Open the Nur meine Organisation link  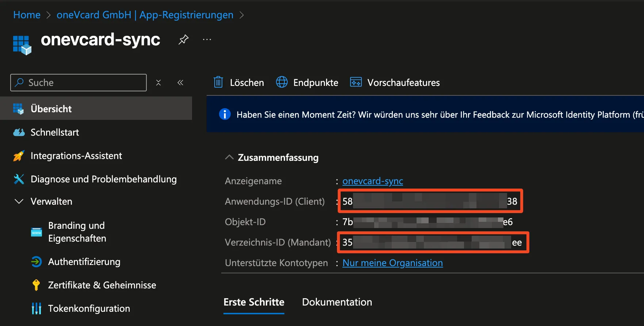392,263
